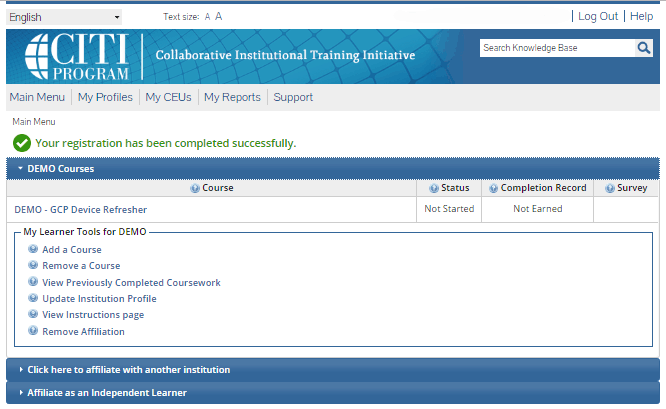Click the icon next to Remove a Course
The width and height of the screenshot is (666, 409).
33,265
